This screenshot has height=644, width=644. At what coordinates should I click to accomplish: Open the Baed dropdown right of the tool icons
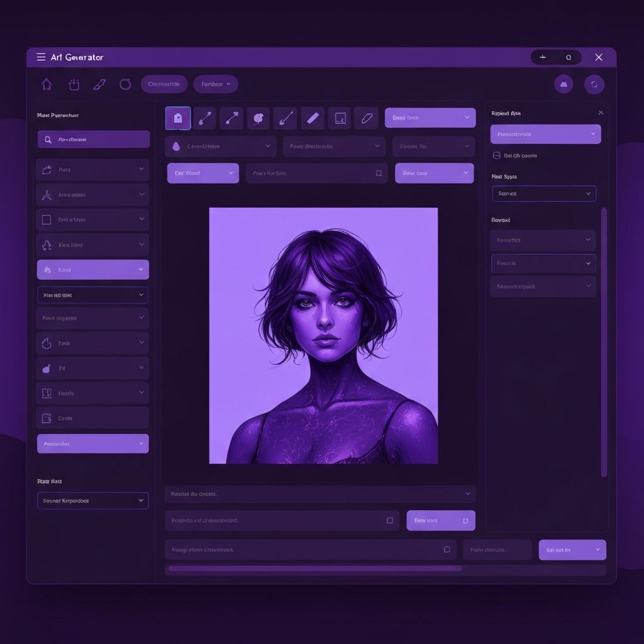click(430, 118)
